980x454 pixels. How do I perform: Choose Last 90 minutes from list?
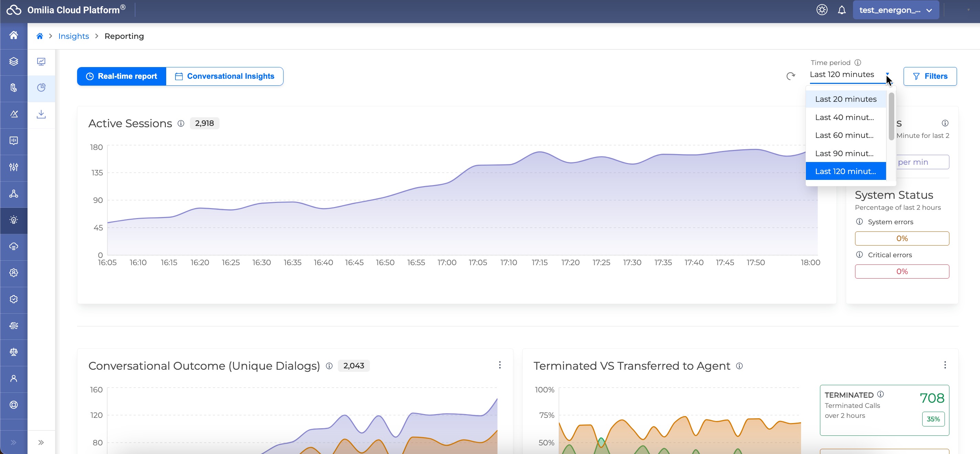point(844,153)
